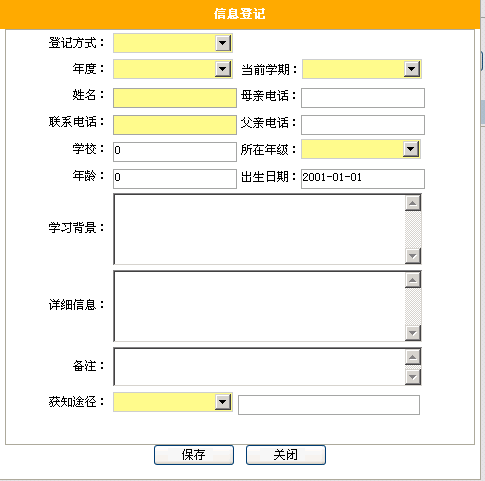The image size is (485, 481).
Task: Click the 学校 input field
Action: (175, 152)
